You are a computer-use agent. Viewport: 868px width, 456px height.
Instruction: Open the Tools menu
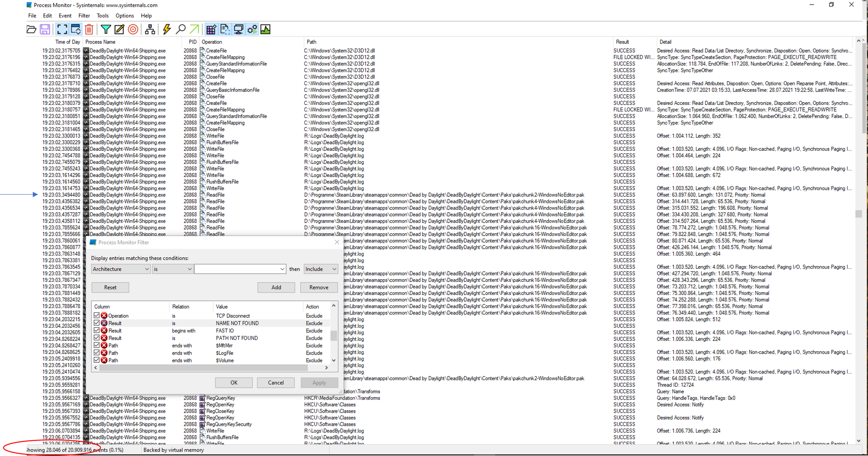[x=102, y=16]
